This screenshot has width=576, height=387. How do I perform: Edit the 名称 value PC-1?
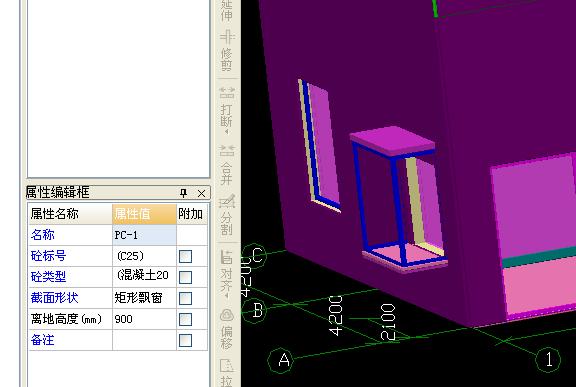click(x=144, y=235)
